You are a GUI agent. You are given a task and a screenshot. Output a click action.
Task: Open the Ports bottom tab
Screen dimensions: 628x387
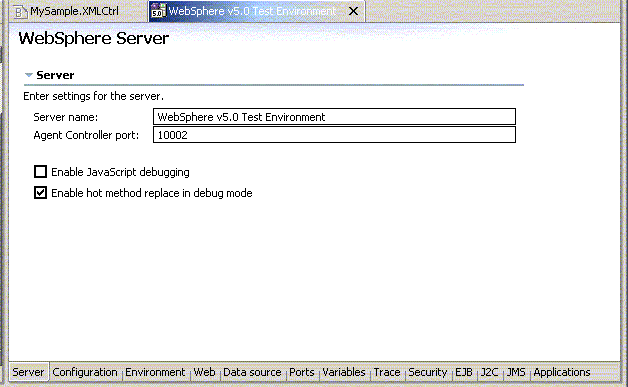302,372
